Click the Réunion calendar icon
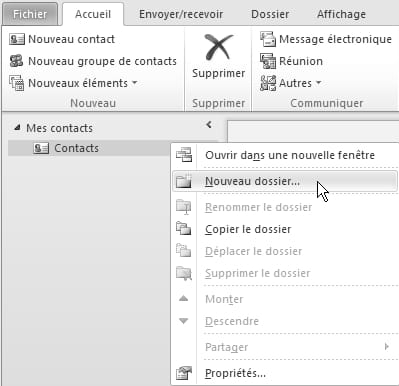The width and height of the screenshot is (399, 386). click(268, 61)
